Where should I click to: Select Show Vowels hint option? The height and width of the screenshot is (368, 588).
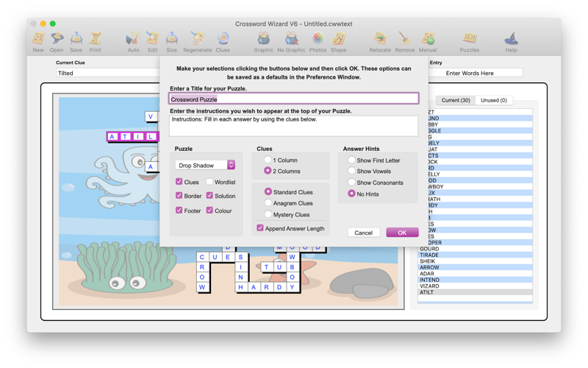(x=351, y=171)
